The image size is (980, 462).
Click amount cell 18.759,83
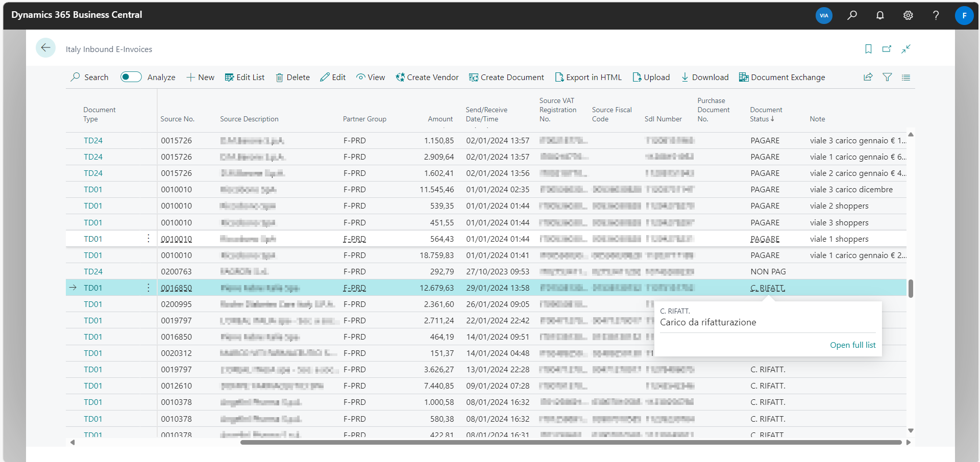coord(436,255)
